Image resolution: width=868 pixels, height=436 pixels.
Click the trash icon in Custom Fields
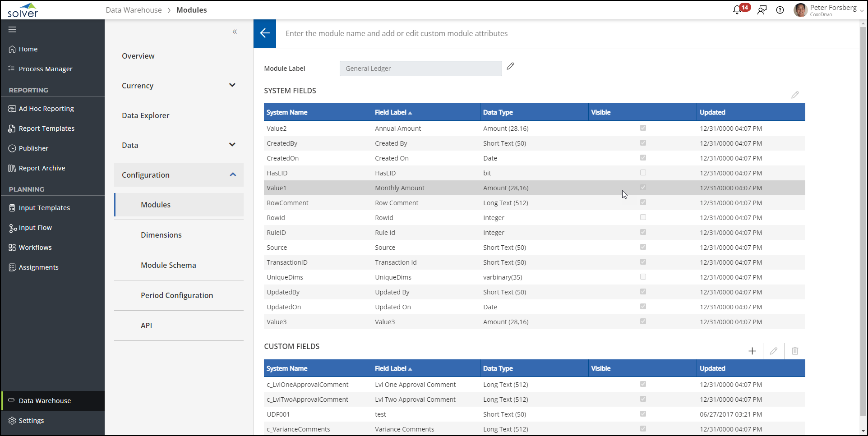(x=795, y=351)
